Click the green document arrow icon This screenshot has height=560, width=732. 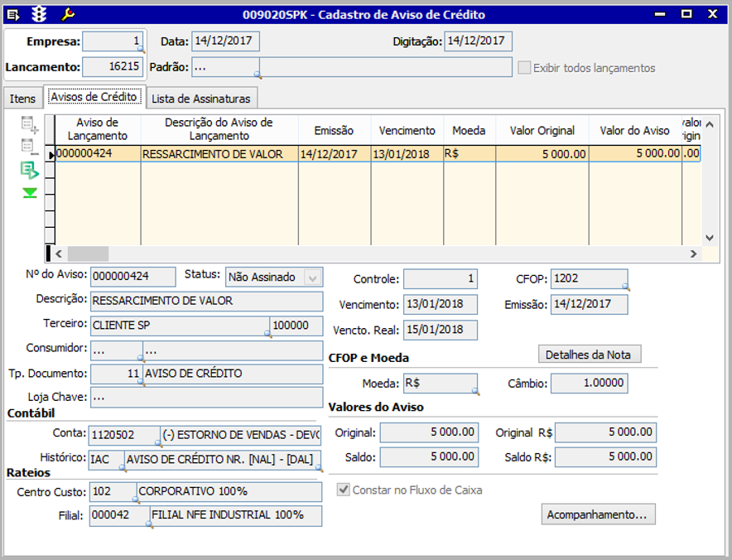click(30, 171)
